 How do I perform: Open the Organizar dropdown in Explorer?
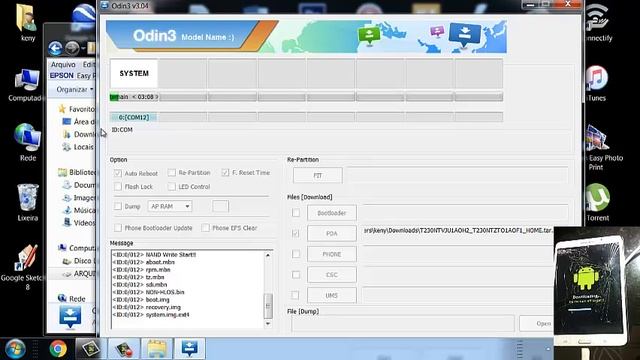pyautogui.click(x=75, y=89)
